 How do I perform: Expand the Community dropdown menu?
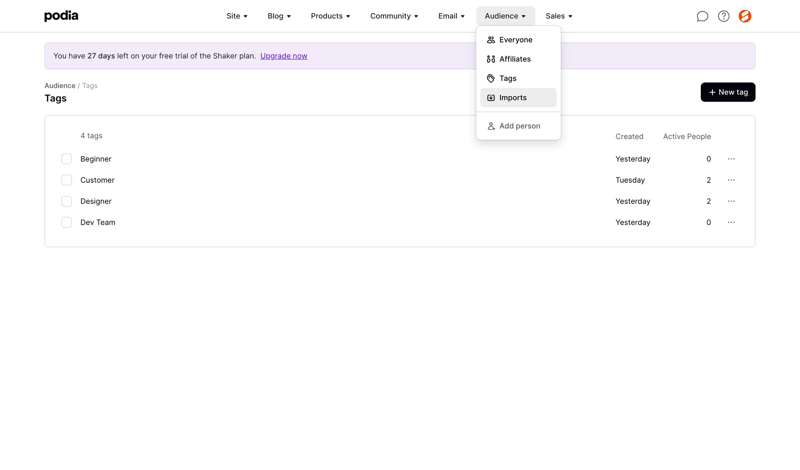(394, 16)
